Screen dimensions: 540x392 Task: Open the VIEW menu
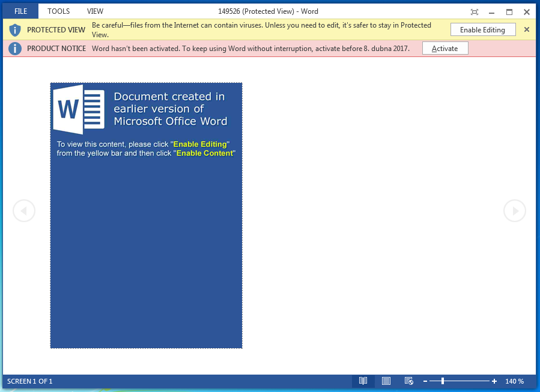tap(95, 11)
